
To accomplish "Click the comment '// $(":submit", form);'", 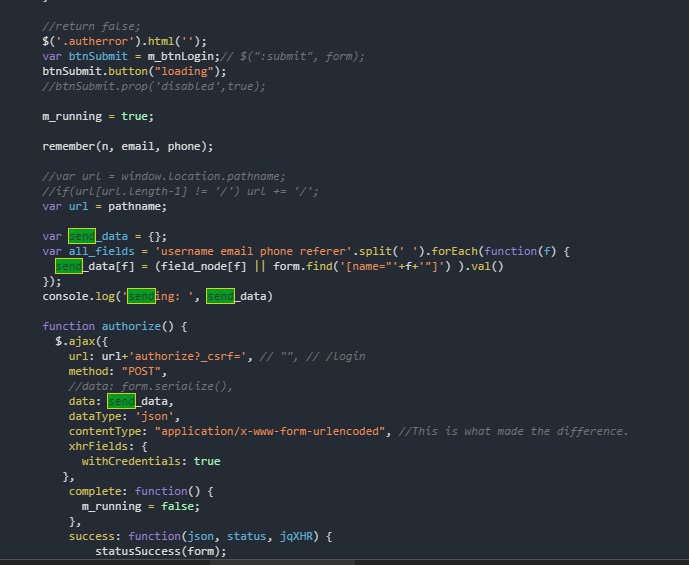I will (293, 56).
